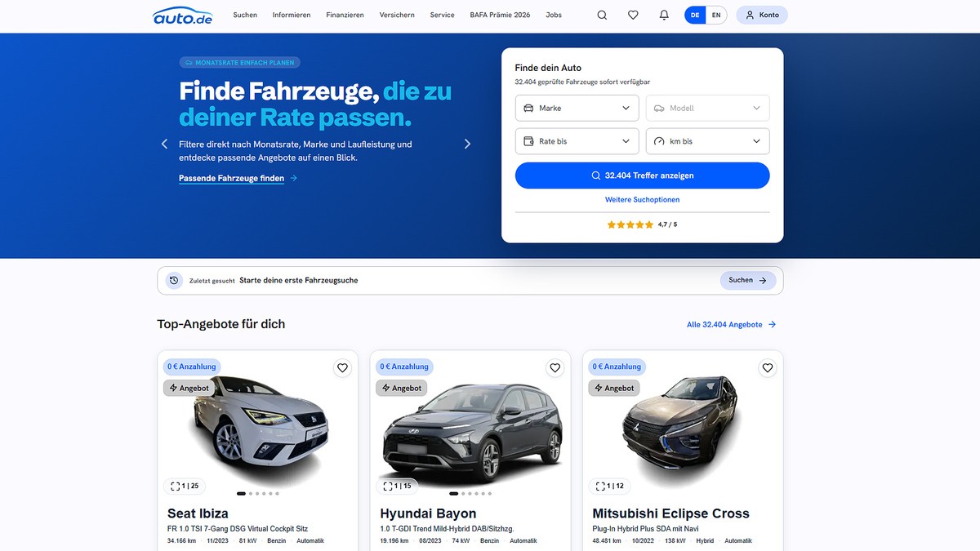
Task: Click Monatsrate einfach planen badge
Action: coord(240,62)
